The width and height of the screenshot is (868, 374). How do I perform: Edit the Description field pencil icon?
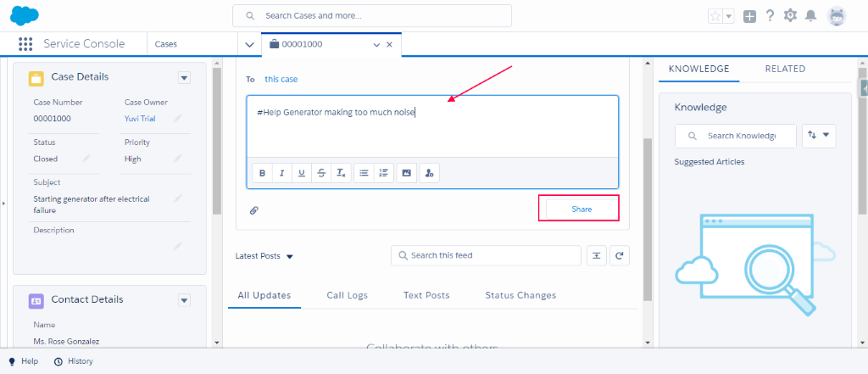[177, 246]
